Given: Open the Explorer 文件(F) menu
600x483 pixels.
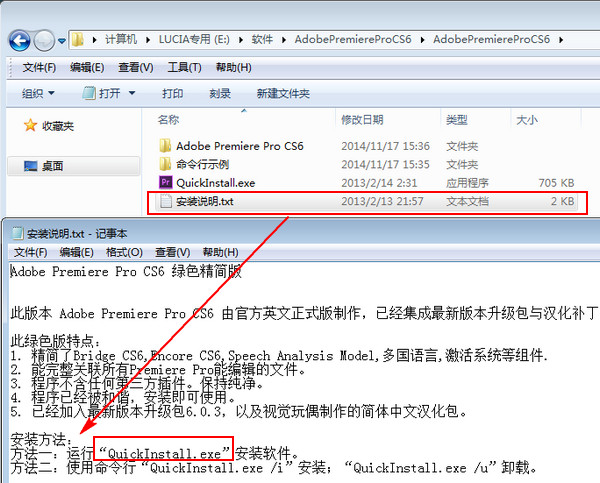Looking at the screenshot, I should coord(39,68).
